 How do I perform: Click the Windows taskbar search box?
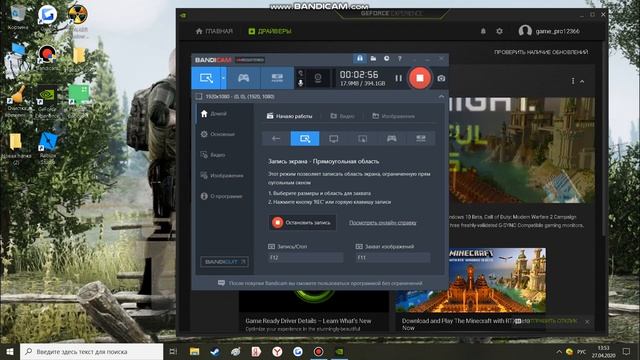click(x=91, y=351)
